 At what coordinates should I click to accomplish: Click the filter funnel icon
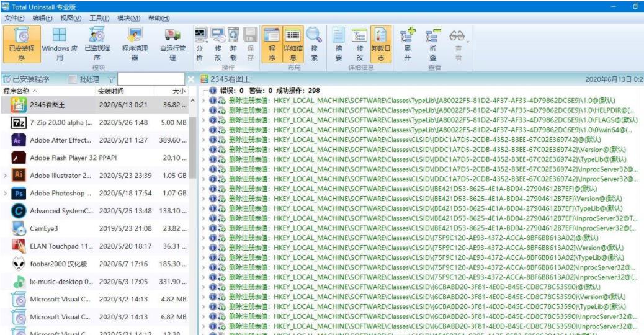[x=111, y=79]
